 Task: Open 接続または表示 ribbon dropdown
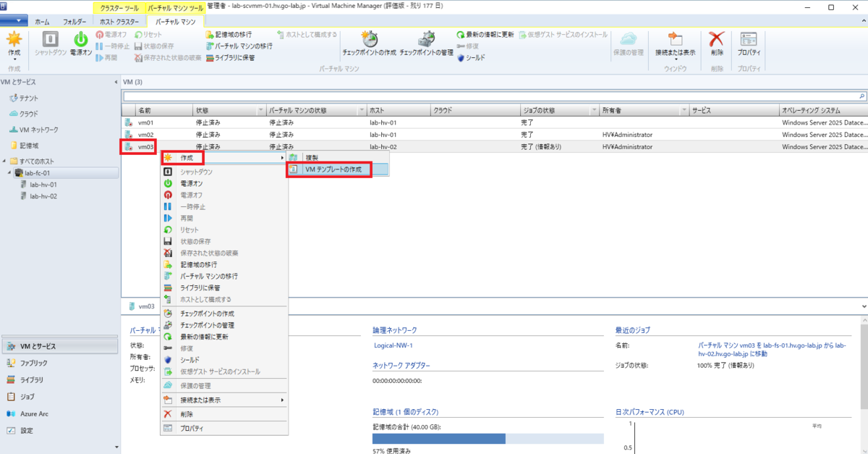click(x=676, y=45)
